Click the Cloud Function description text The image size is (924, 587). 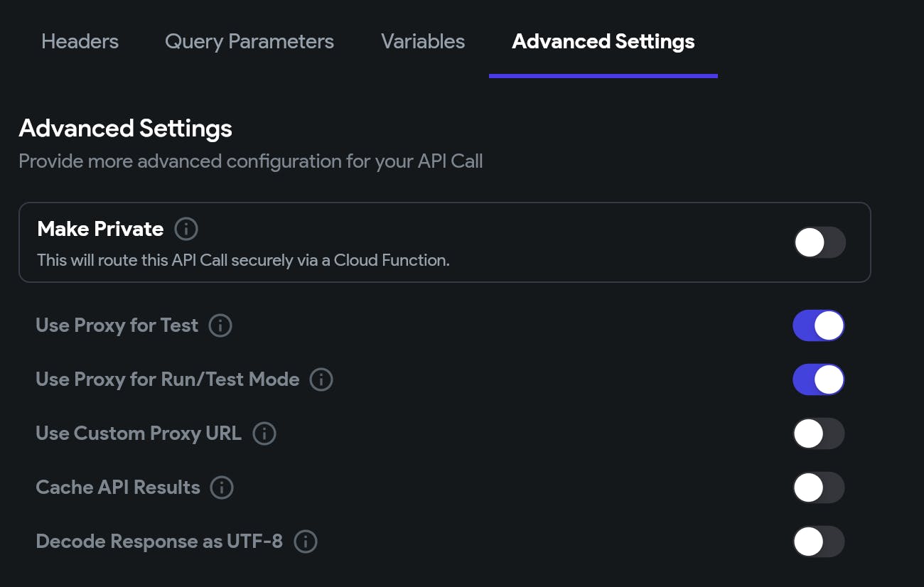[x=243, y=260]
